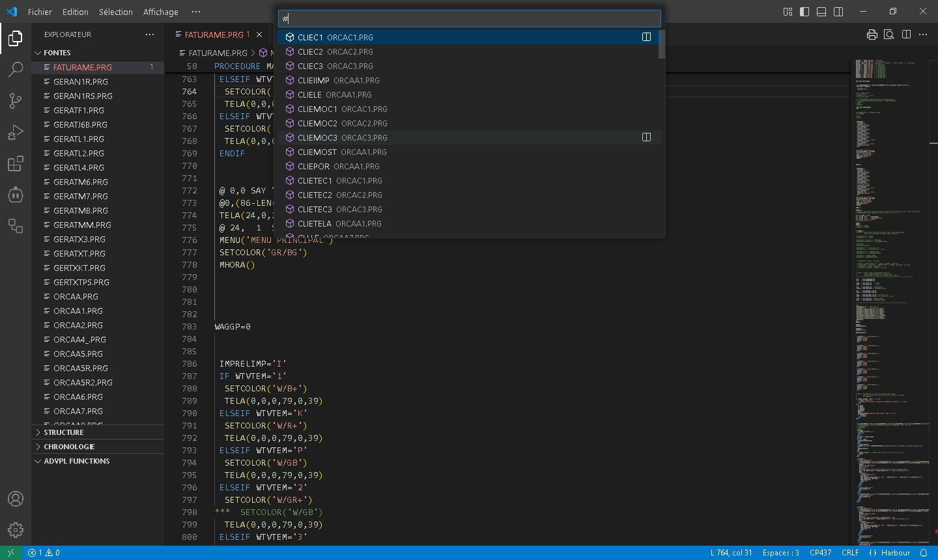The image size is (938, 560).
Task: Expand the STRUCTURE section
Action: pos(64,432)
